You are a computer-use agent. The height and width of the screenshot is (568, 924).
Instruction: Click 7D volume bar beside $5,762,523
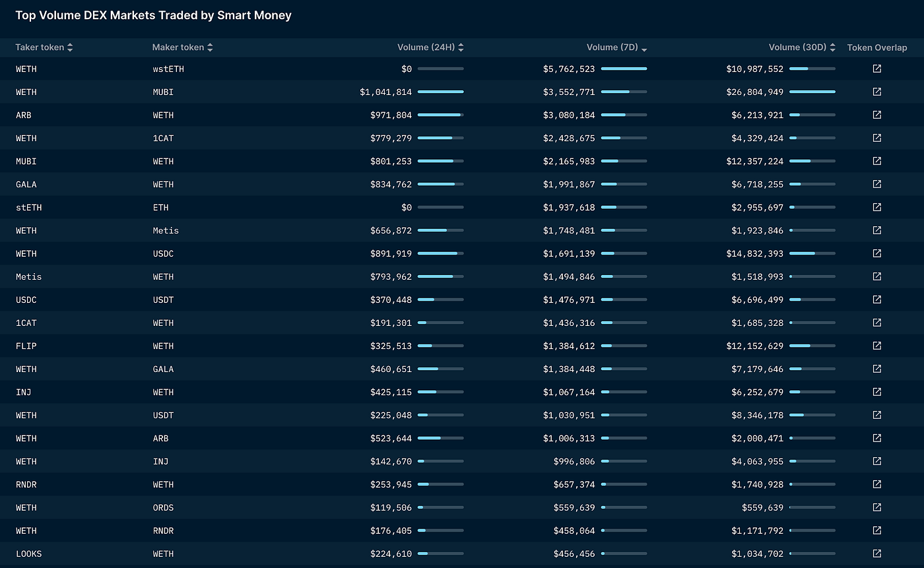[x=624, y=69]
